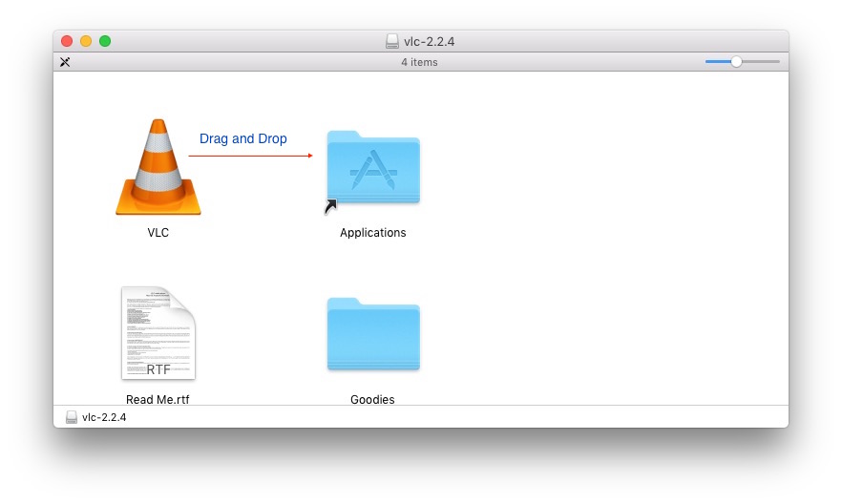The image size is (842, 504).
Task: Click the vlc-2.2.4 window title text
Action: tap(429, 41)
